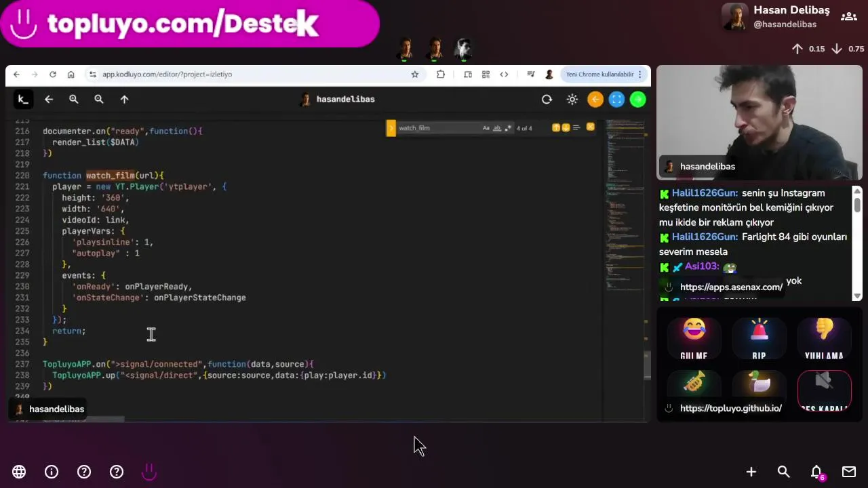Click the orange back arrow circle button
868x488 pixels.
(x=595, y=100)
